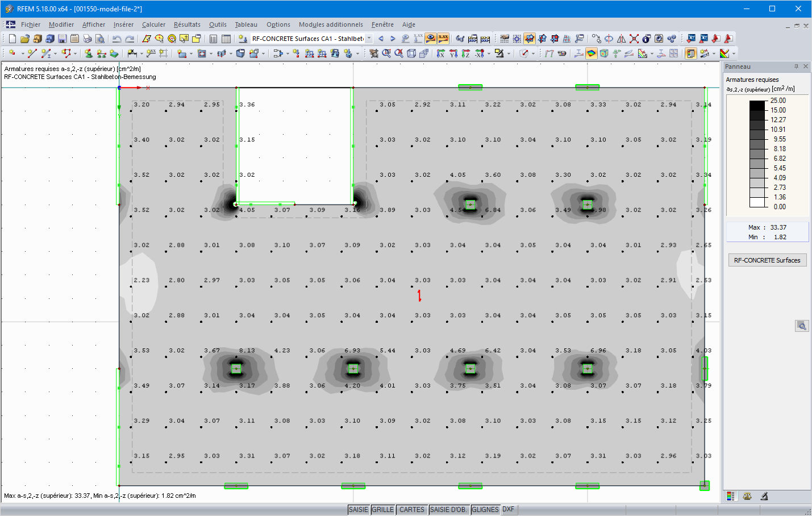The width and height of the screenshot is (812, 516).
Task: Click the magnifier icon at the right edge of the work area
Action: point(801,326)
